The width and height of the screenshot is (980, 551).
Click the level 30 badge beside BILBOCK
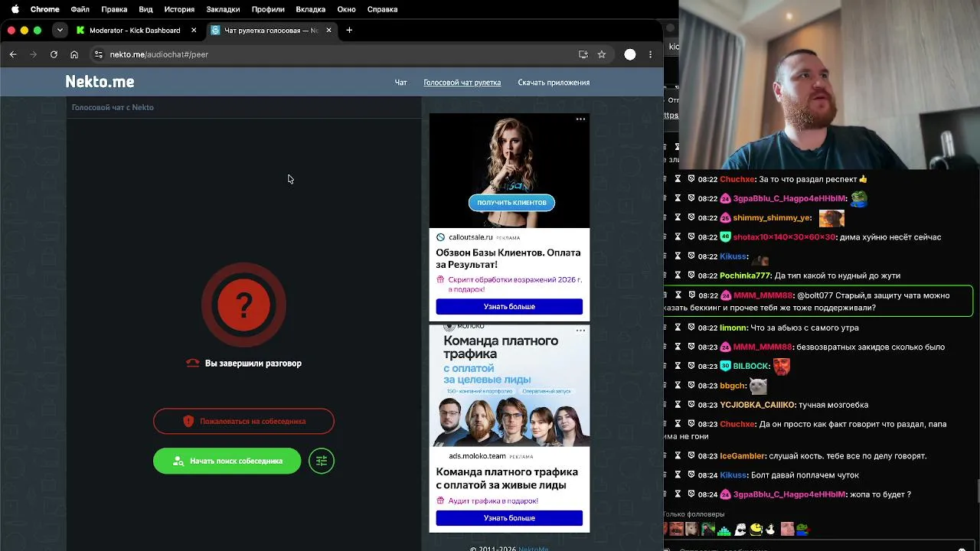726,366
